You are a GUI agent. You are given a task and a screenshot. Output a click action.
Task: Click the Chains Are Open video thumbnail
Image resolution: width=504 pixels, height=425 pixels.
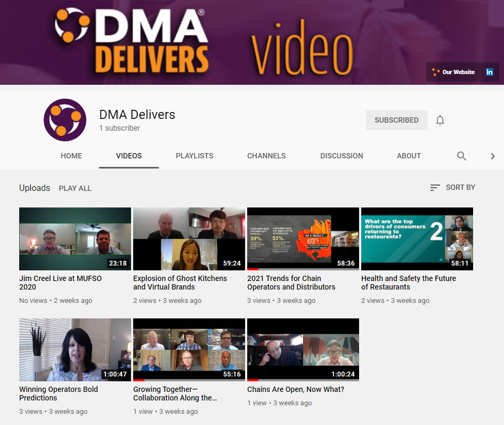(303, 350)
